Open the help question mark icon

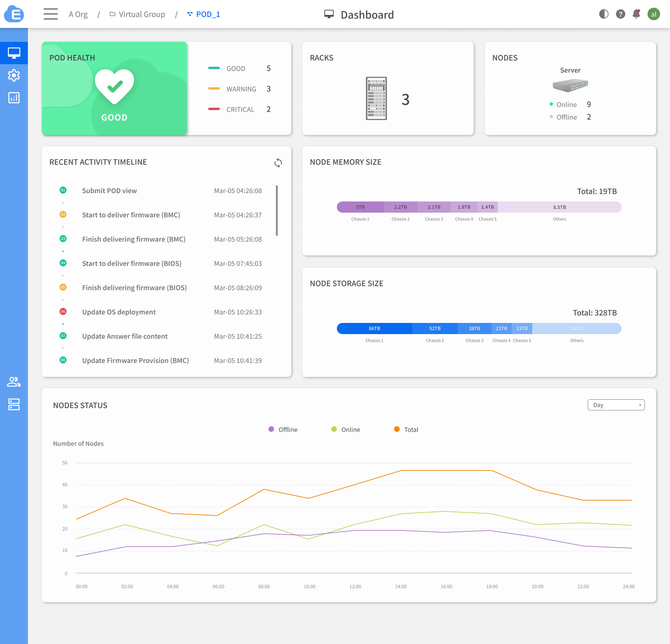tap(620, 14)
